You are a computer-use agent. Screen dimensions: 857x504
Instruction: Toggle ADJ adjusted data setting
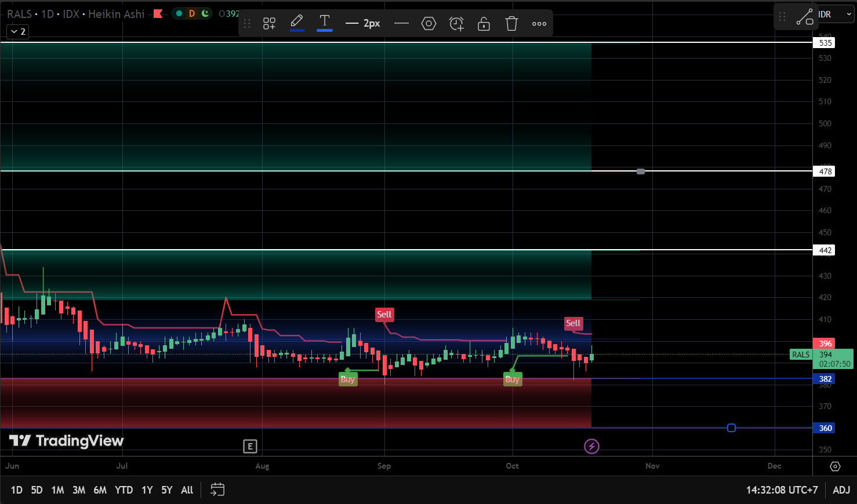(x=841, y=490)
